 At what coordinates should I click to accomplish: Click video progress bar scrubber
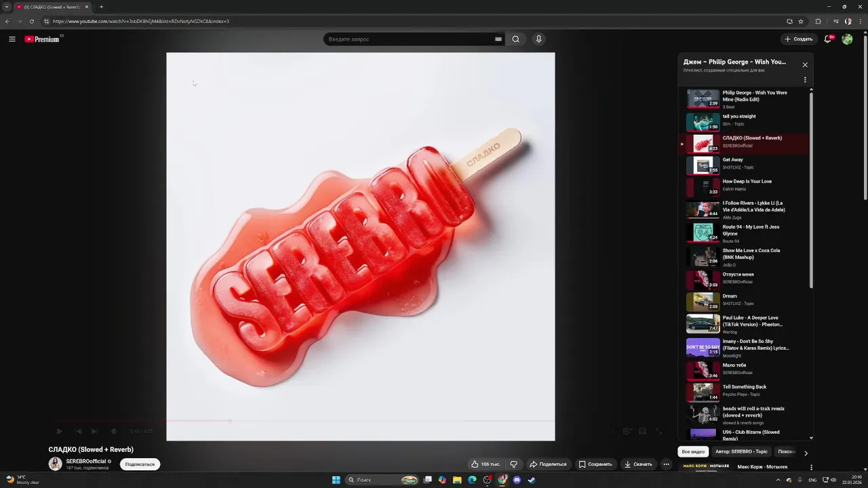click(x=230, y=421)
